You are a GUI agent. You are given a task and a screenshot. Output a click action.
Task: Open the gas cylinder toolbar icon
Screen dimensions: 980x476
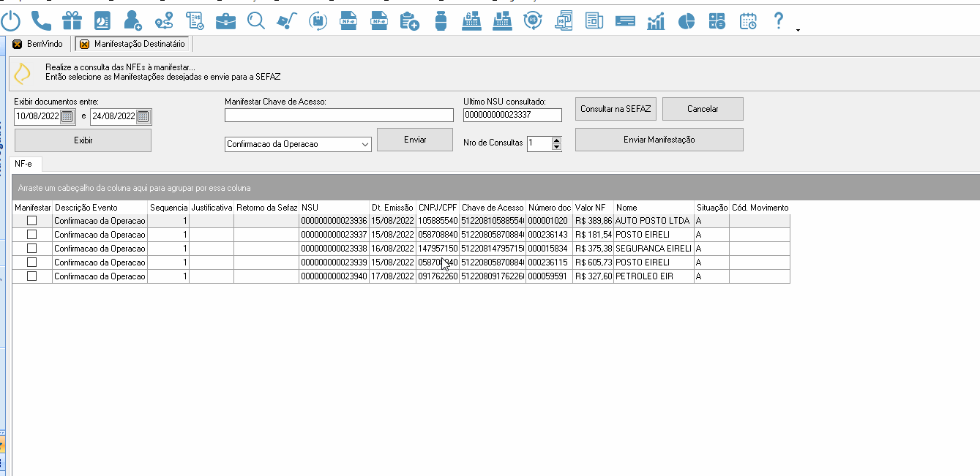click(x=441, y=20)
